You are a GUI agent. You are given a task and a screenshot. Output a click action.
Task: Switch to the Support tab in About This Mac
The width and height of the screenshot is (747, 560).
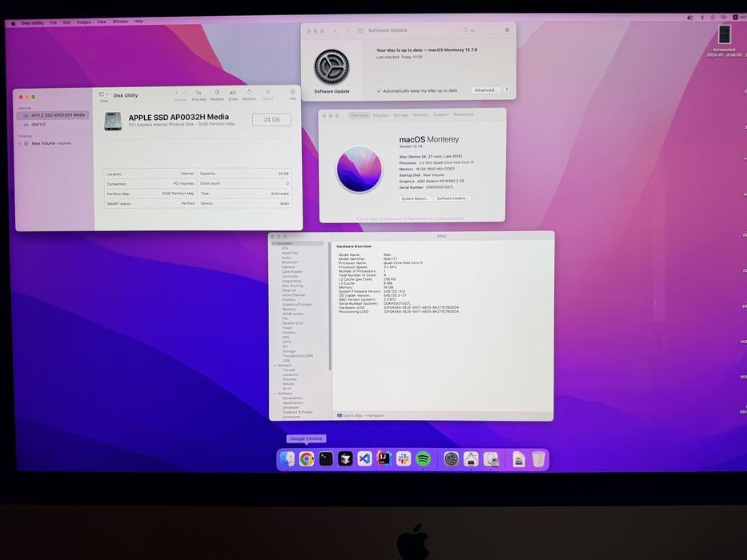pos(440,114)
